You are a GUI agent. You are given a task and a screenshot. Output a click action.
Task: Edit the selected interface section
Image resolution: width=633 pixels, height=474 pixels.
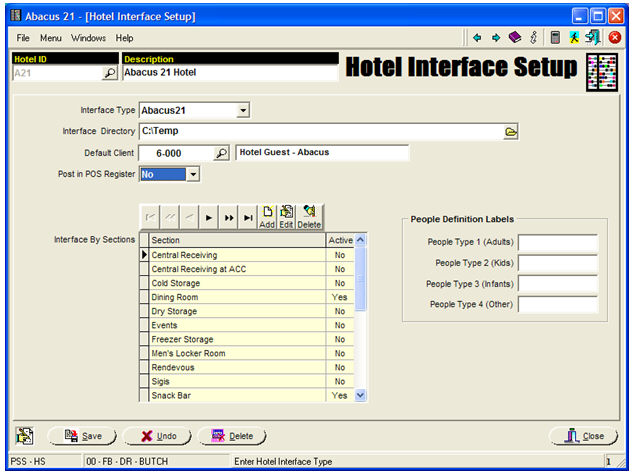pyautogui.click(x=286, y=218)
